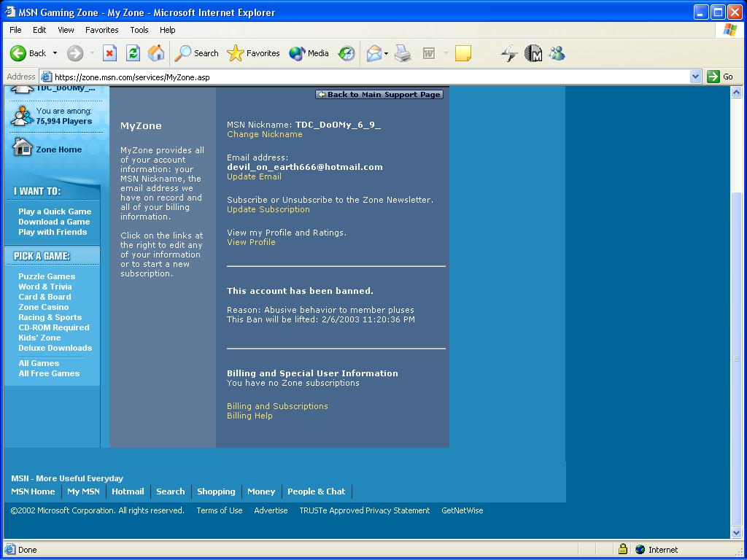The height and width of the screenshot is (560, 747).
Task: Click the yellow Discuss note icon
Action: (462, 53)
